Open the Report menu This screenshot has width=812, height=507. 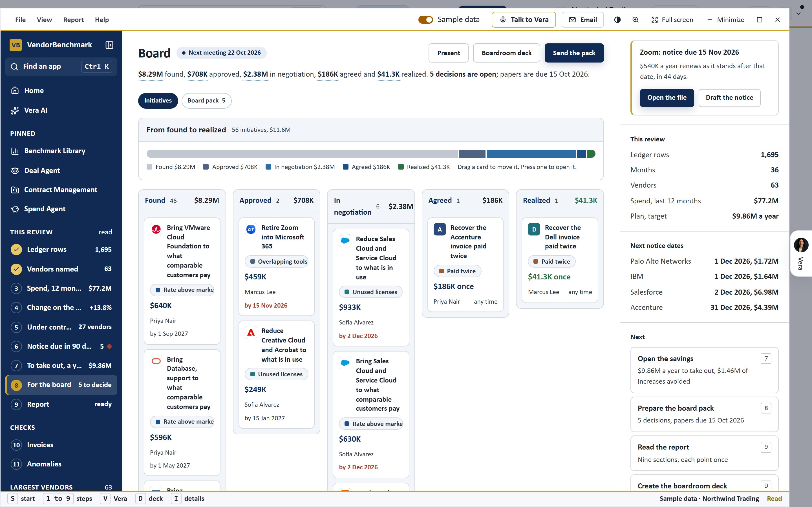click(x=73, y=20)
